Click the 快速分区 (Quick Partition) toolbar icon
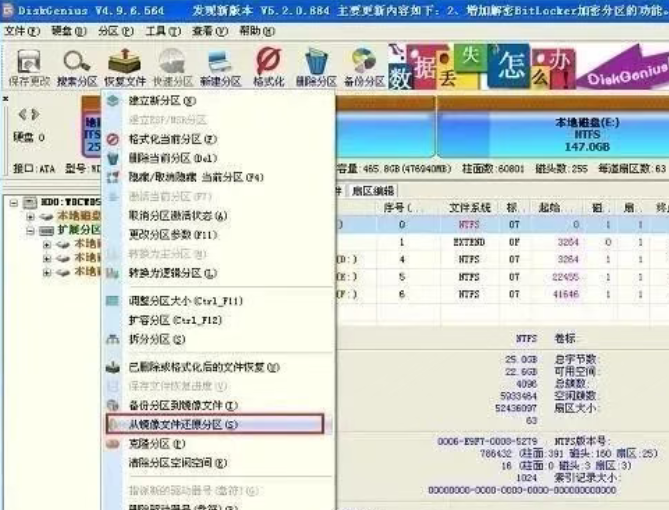 coord(172,67)
